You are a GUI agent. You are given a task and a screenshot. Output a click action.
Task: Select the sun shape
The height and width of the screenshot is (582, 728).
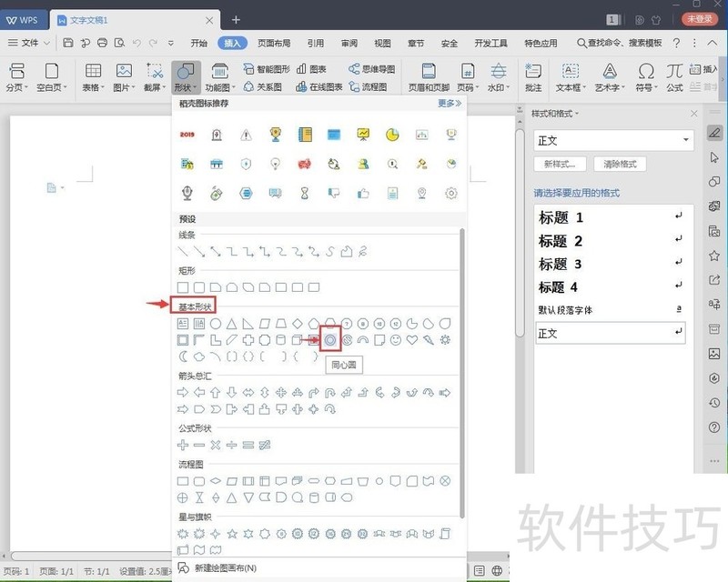[445, 340]
